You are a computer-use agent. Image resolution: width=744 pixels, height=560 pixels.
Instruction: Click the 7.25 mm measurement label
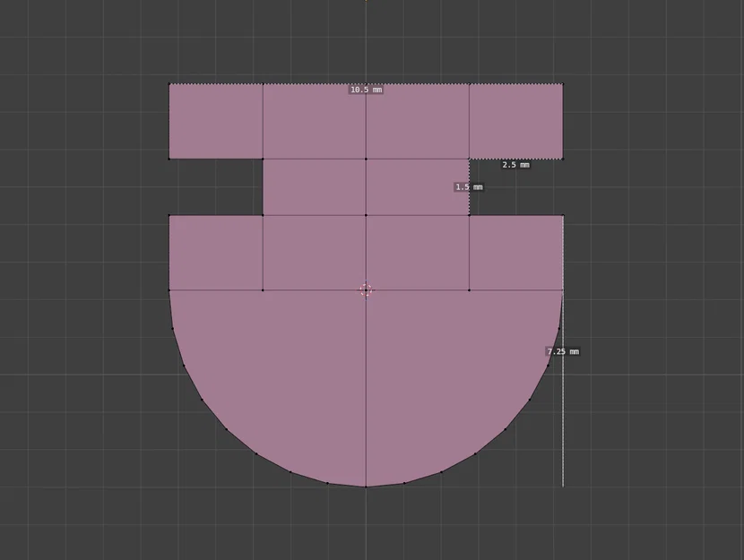[563, 351]
